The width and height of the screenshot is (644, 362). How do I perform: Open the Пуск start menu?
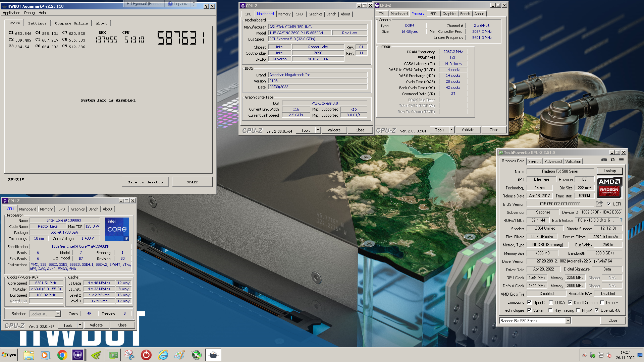tap(9, 355)
